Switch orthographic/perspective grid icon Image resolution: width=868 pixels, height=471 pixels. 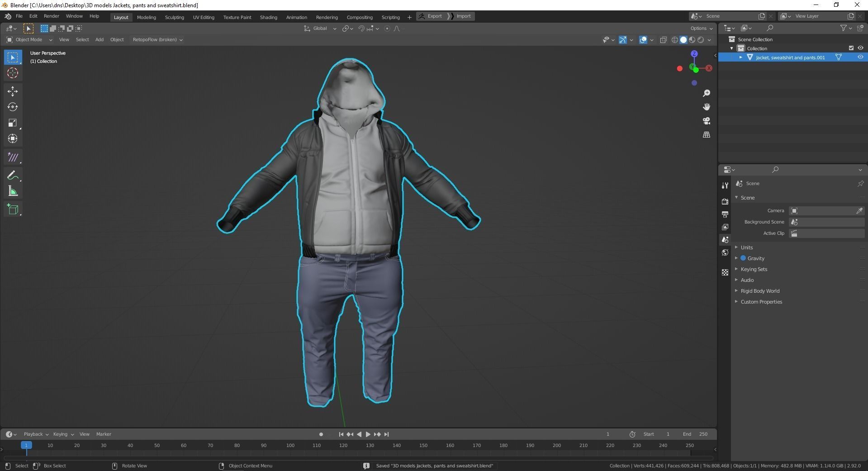click(707, 135)
